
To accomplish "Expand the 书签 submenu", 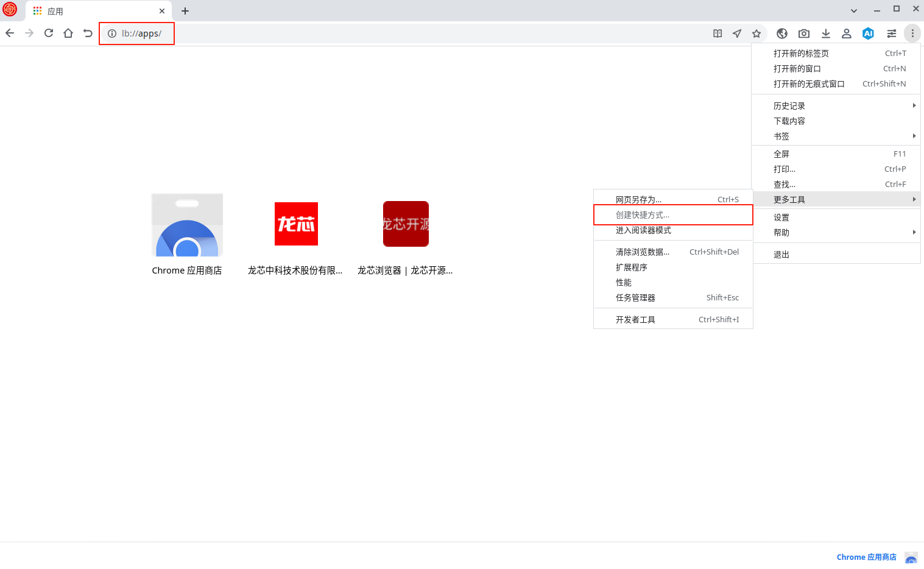I will click(837, 136).
